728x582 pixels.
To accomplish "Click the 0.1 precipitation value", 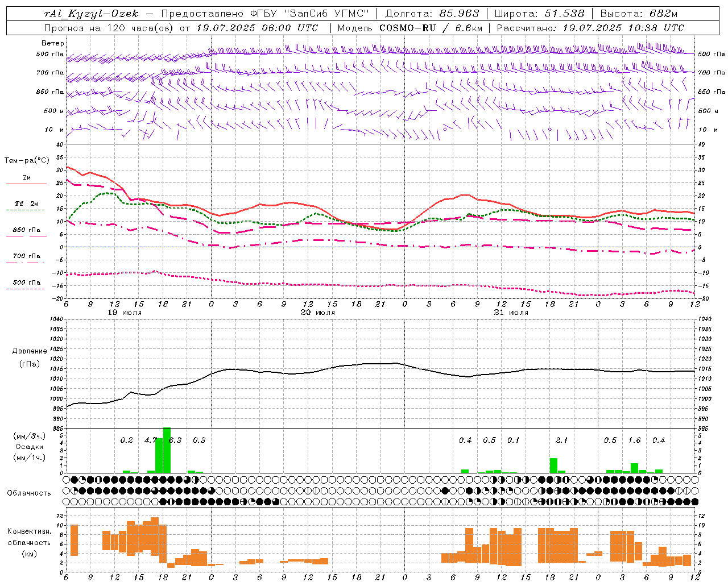I will tap(514, 440).
